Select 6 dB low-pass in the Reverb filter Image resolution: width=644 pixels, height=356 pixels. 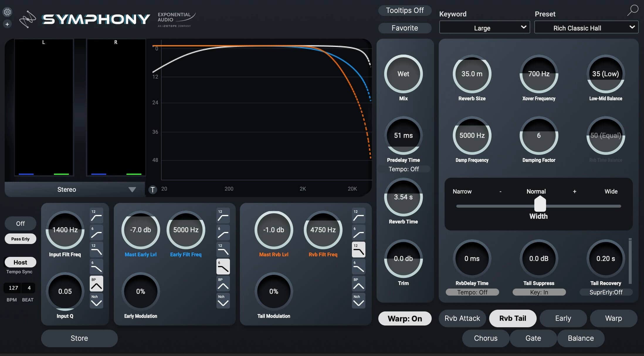click(x=358, y=267)
